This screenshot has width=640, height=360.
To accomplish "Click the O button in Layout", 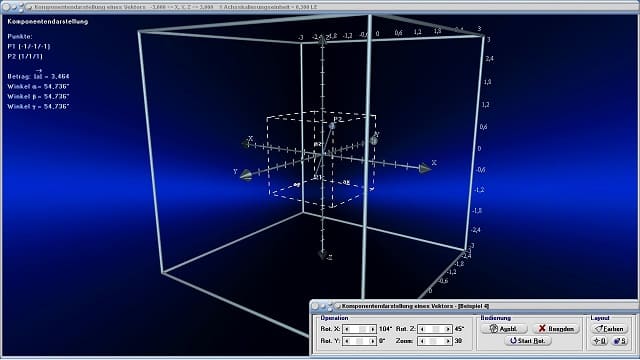I will point(600,341).
